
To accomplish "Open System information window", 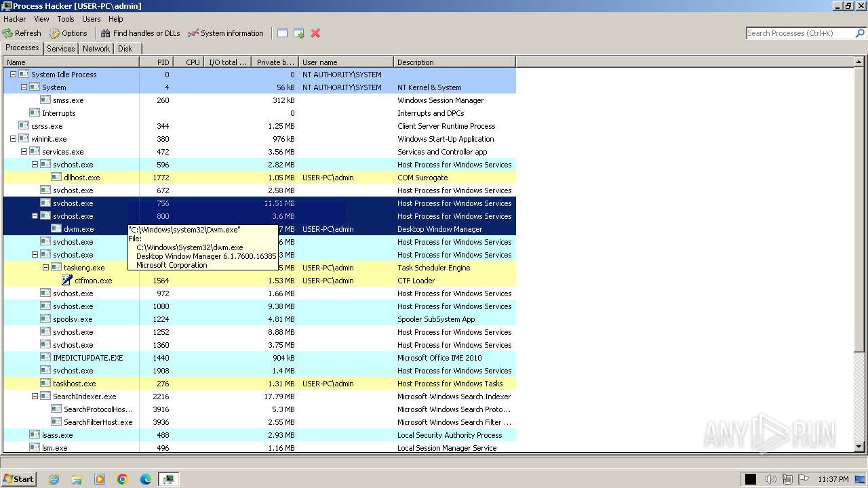I will 226,33.
